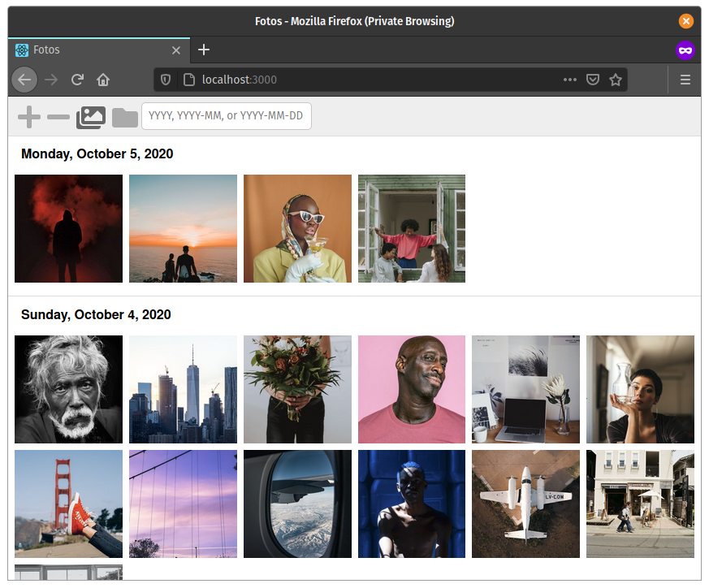Open the purple sky bridge cables photo
This screenshot has height=588, width=709.
click(x=183, y=504)
